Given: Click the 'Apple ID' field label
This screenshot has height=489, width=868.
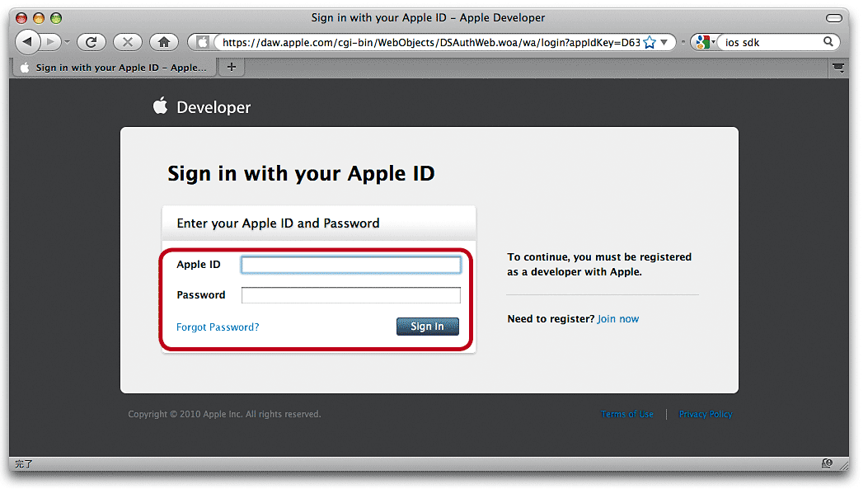Looking at the screenshot, I should (198, 265).
